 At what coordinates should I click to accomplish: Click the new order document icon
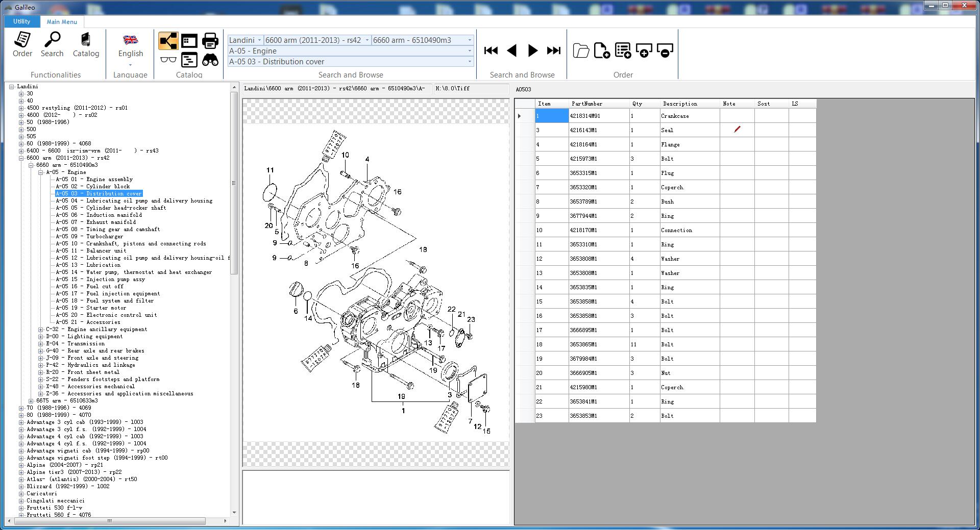click(x=602, y=51)
